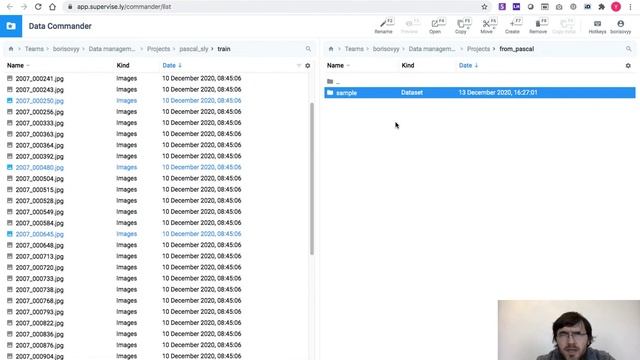Click the browser home icon
Viewport: 640px width, 360px height.
click(x=52, y=7)
